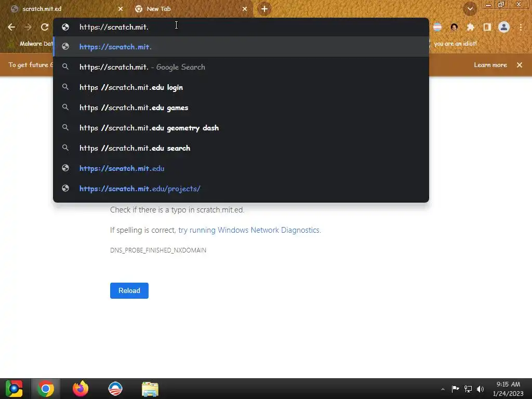Screen dimensions: 532x399
Task: Click the Chrome taskbar icon
Action: (x=46, y=389)
